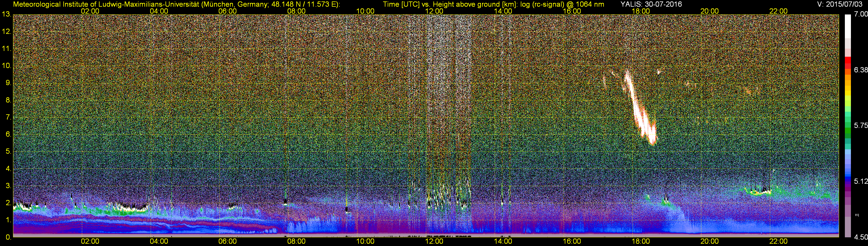Image resolution: width=868 pixels, height=246 pixels.
Task: Click 06:00 on the top time axis
Action: point(228,11)
